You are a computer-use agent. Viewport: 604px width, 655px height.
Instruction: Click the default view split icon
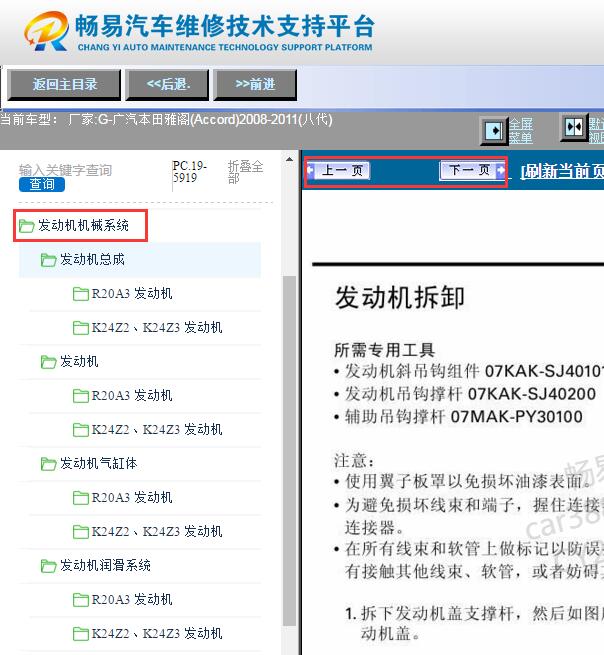574,127
